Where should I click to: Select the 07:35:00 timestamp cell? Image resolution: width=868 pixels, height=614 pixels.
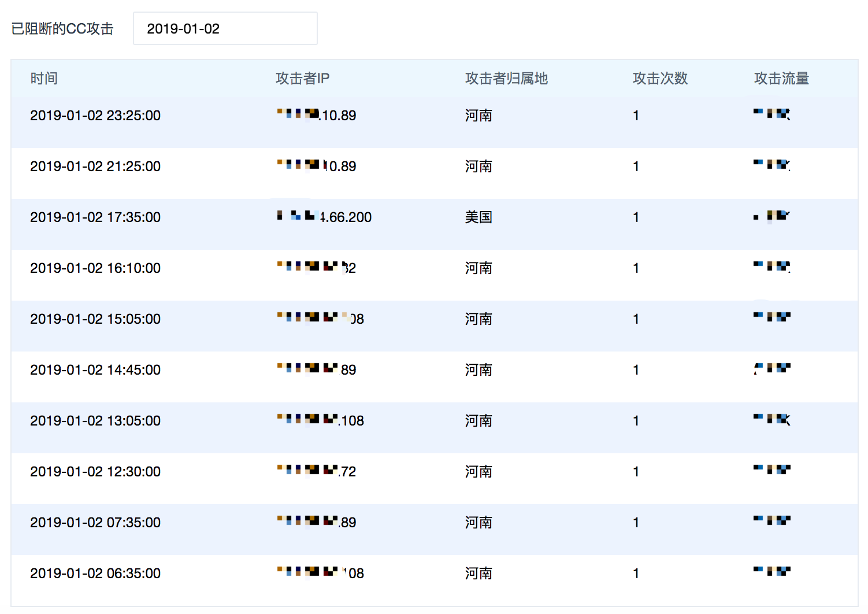point(95,523)
